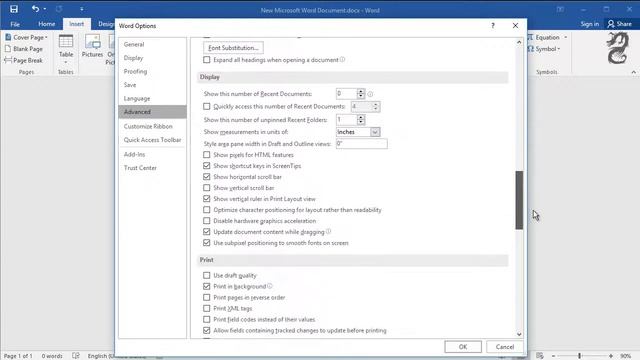
Task: Open Quick Access Toolbar options
Action: coord(153,140)
